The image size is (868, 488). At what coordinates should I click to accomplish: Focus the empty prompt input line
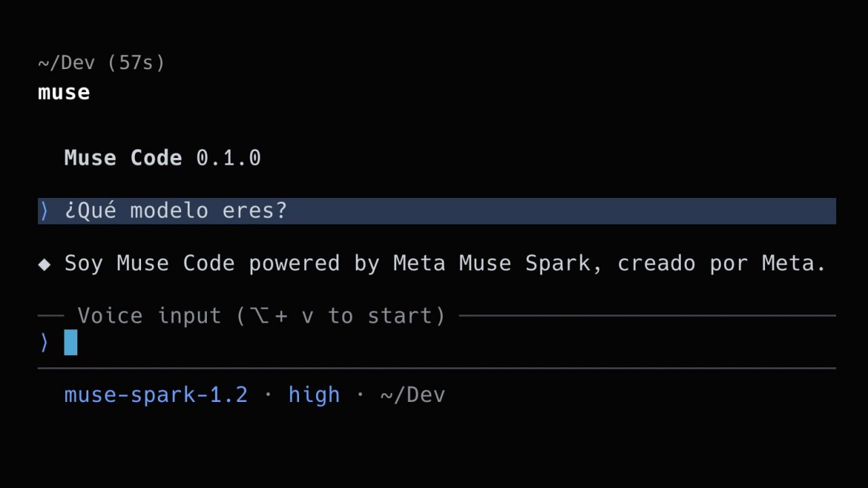pos(437,342)
